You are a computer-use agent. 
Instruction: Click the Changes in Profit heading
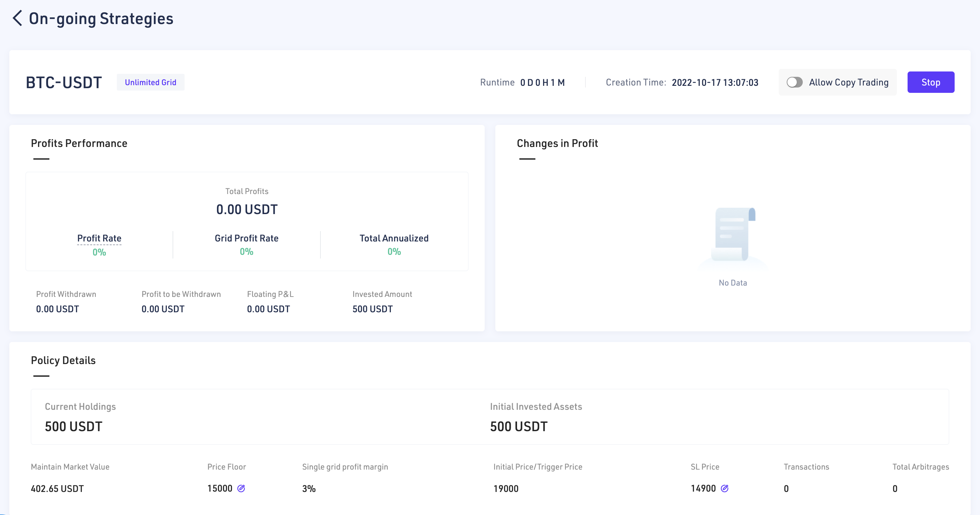[x=557, y=144]
